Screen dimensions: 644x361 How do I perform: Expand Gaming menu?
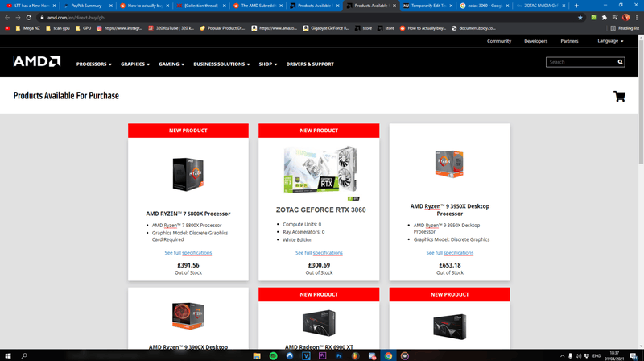pyautogui.click(x=171, y=64)
